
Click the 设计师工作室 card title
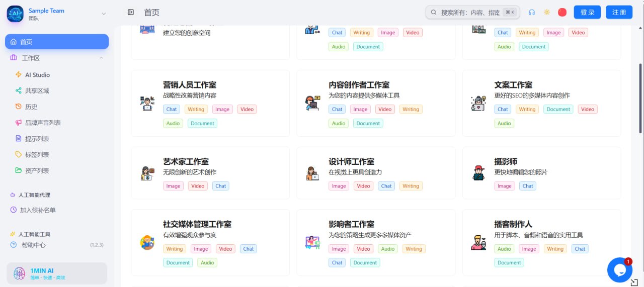tap(352, 162)
